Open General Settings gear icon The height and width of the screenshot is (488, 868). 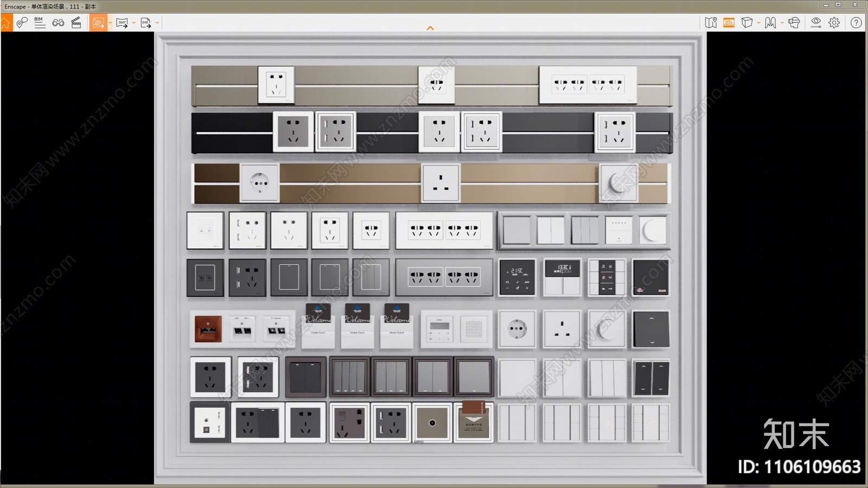834,23
